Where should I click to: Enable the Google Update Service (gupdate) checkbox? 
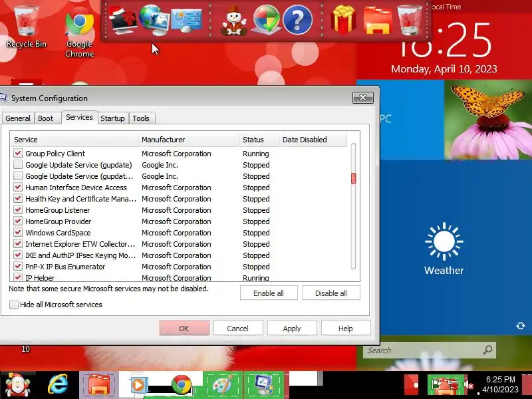(18, 165)
